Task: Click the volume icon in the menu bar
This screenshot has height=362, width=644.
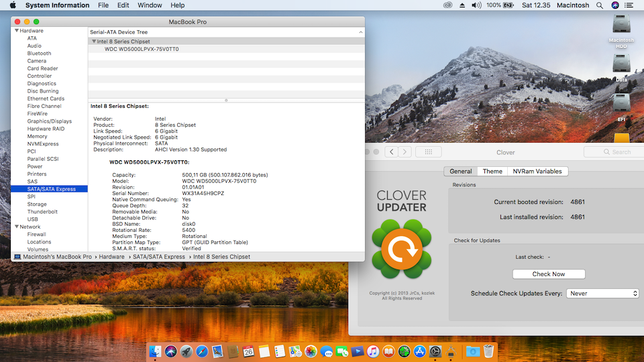Action: coord(476,5)
